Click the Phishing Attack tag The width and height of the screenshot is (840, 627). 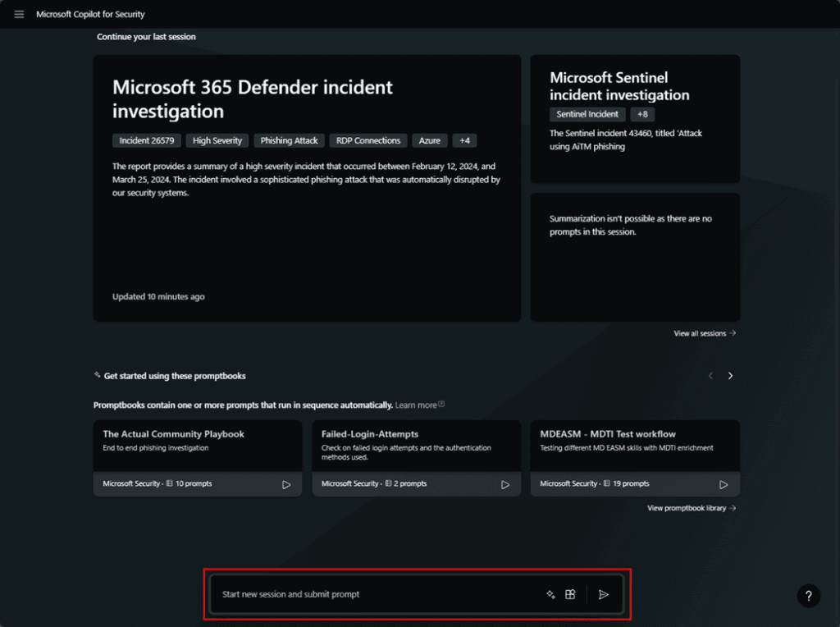pos(290,140)
